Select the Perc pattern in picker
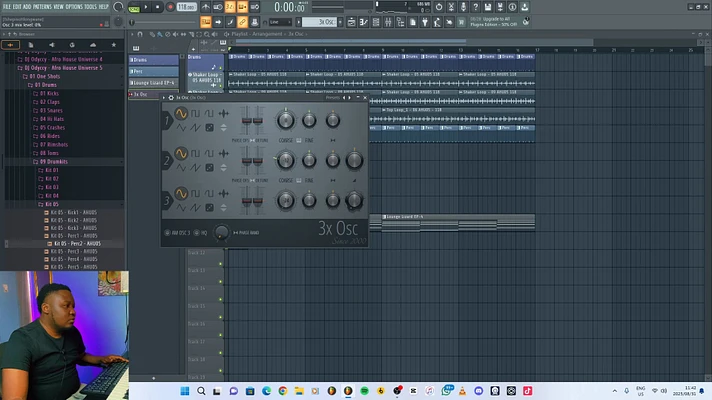The width and height of the screenshot is (712, 400). point(153,71)
